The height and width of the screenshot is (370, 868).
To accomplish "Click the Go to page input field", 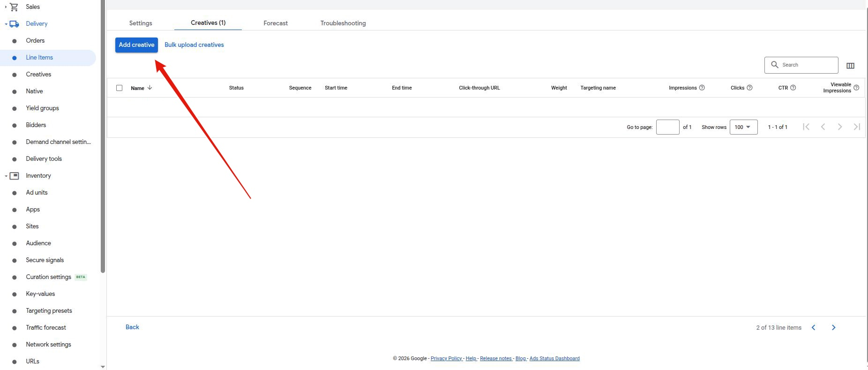I will pyautogui.click(x=667, y=127).
